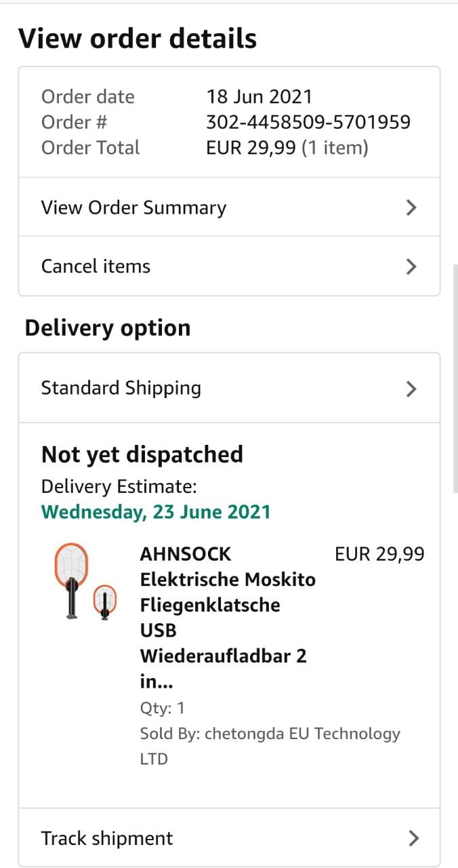Viewport: 458px width, 868px height.
Task: Tap the arrow next to Cancel items
Action: point(411,267)
